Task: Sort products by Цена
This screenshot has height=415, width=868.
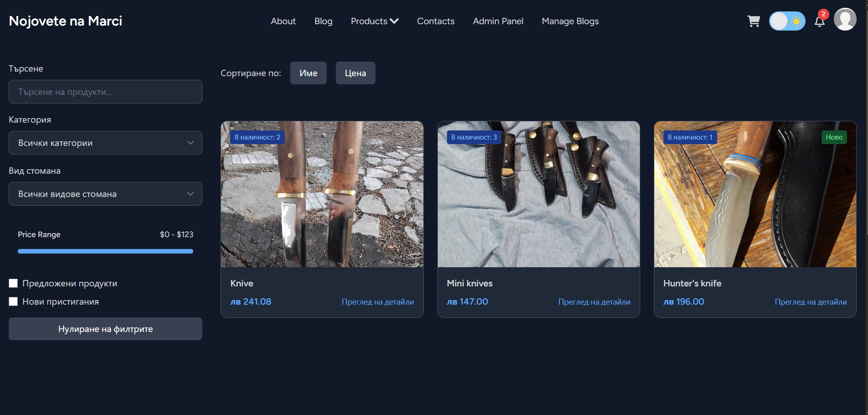Action: pos(355,73)
